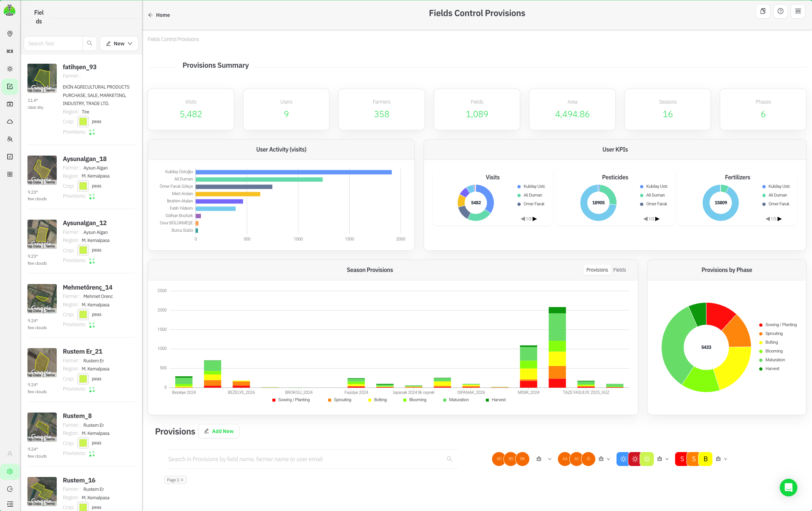
Task: Switch Season Provisions to Fields tab
Action: (x=619, y=270)
